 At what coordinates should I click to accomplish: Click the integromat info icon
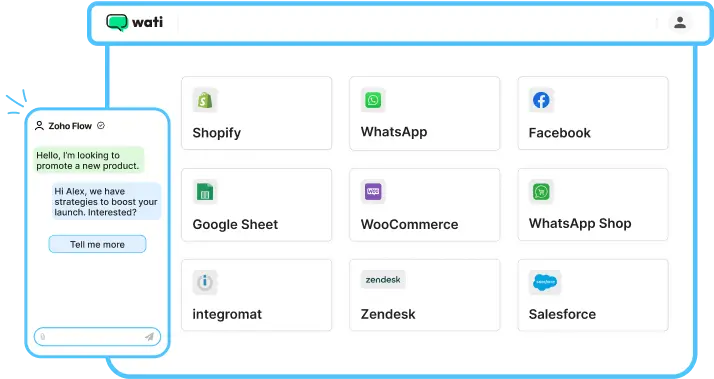[x=205, y=282]
